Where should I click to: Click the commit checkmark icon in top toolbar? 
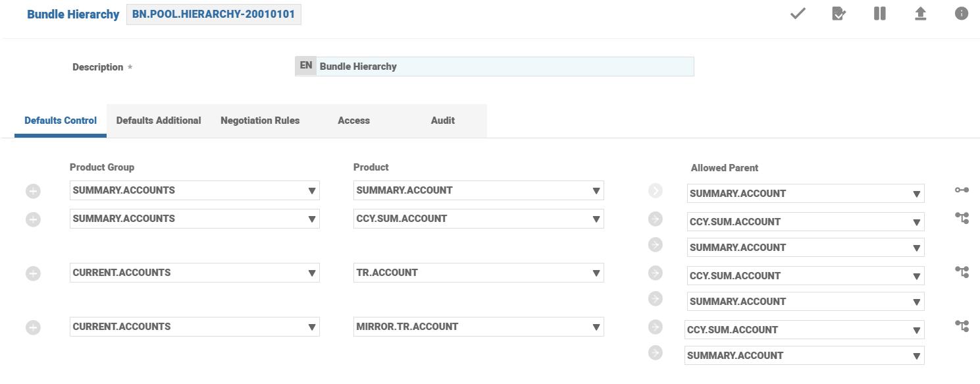coord(798,14)
